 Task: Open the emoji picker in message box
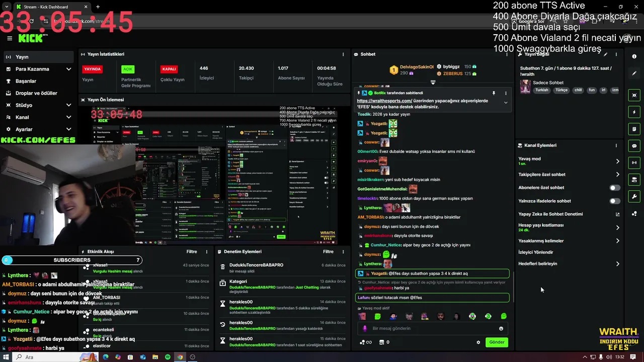click(501, 329)
